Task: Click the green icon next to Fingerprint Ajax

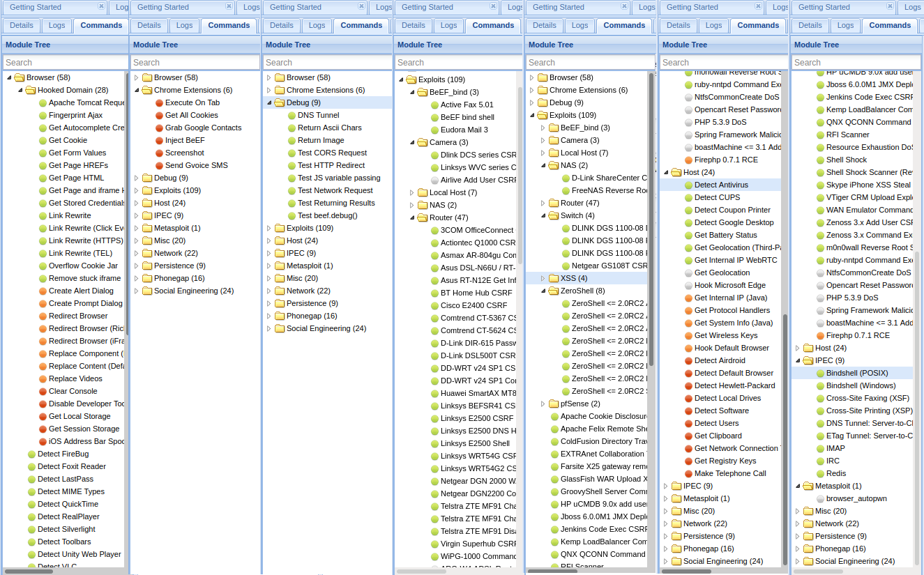Action: pyautogui.click(x=43, y=115)
